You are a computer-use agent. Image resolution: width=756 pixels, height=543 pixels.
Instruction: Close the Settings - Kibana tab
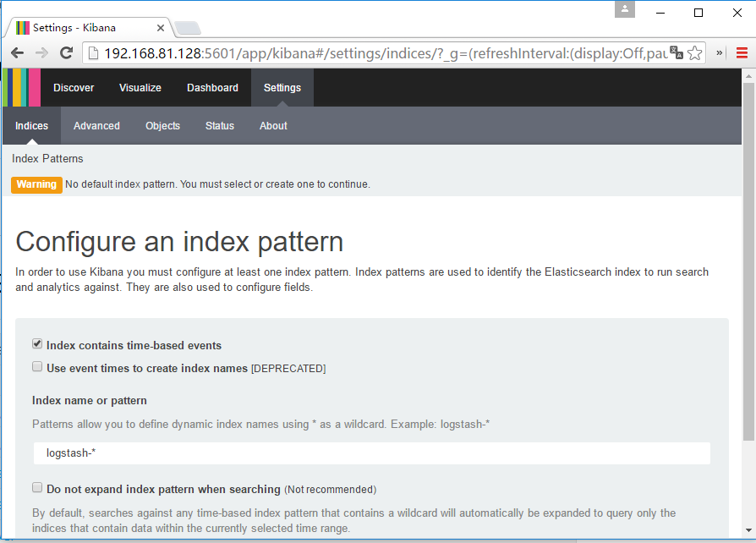[161, 28]
